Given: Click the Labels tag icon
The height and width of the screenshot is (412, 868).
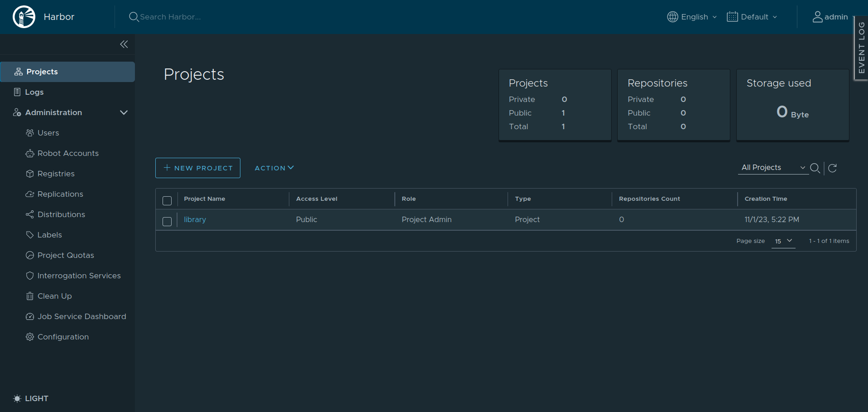Looking at the screenshot, I should 30,235.
